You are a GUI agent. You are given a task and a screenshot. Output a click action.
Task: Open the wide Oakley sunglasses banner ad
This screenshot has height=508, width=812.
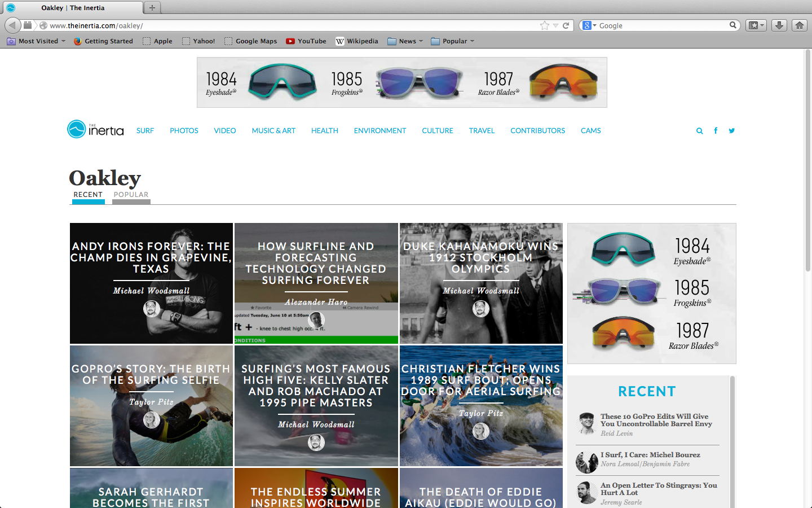click(402, 82)
